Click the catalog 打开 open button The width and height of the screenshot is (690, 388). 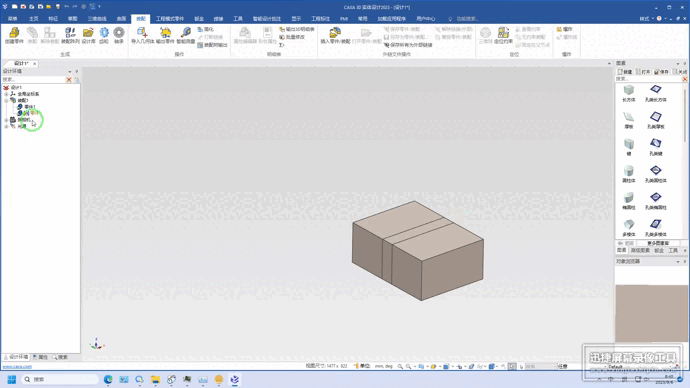[643, 72]
